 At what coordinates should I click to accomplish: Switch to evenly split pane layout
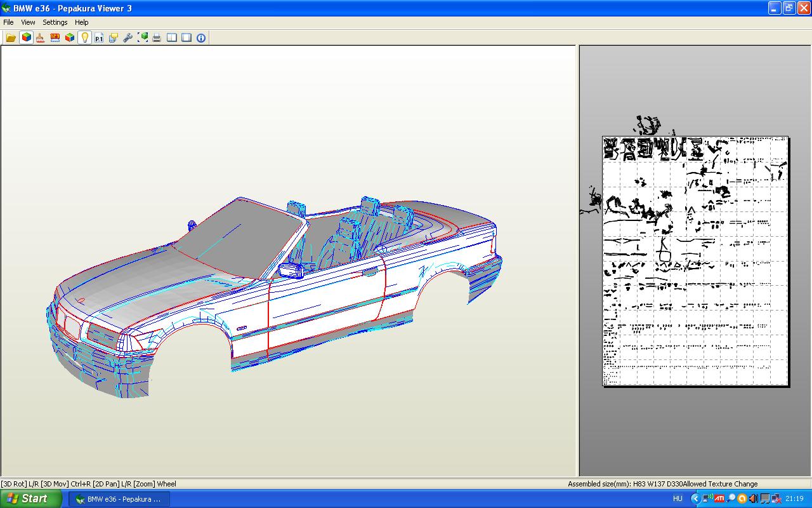click(x=172, y=38)
